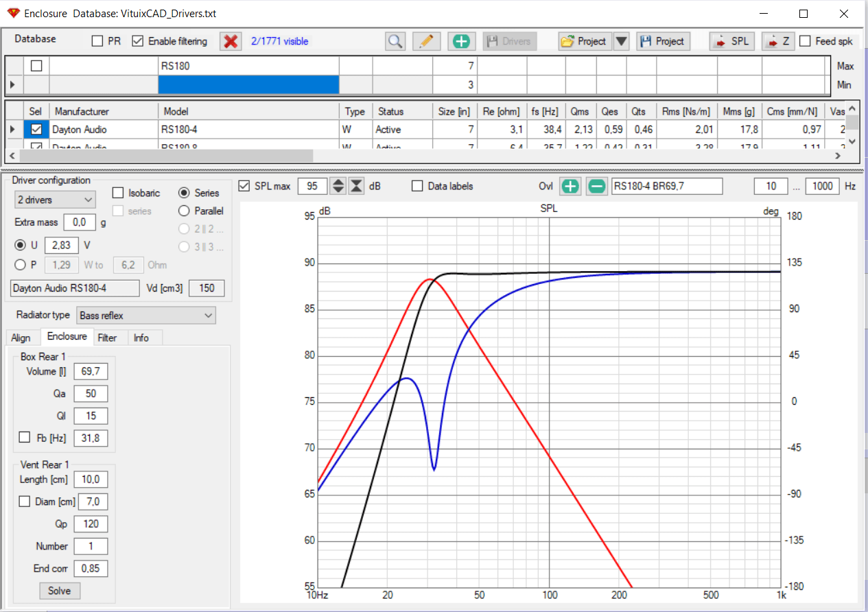Select the Series radio button
This screenshot has width=868, height=612.
183,193
